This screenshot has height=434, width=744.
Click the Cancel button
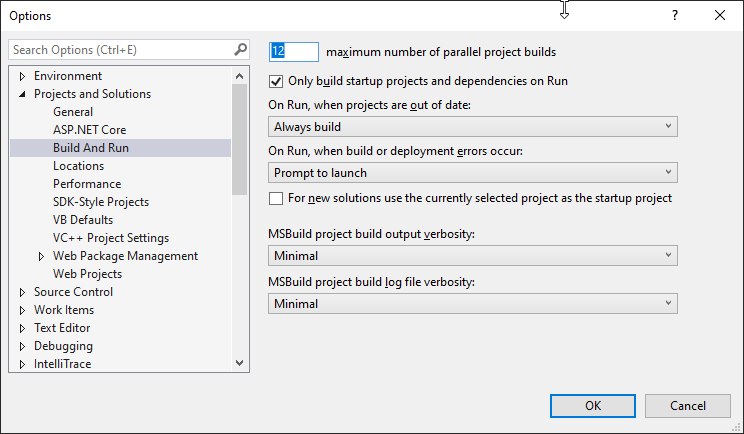point(688,406)
